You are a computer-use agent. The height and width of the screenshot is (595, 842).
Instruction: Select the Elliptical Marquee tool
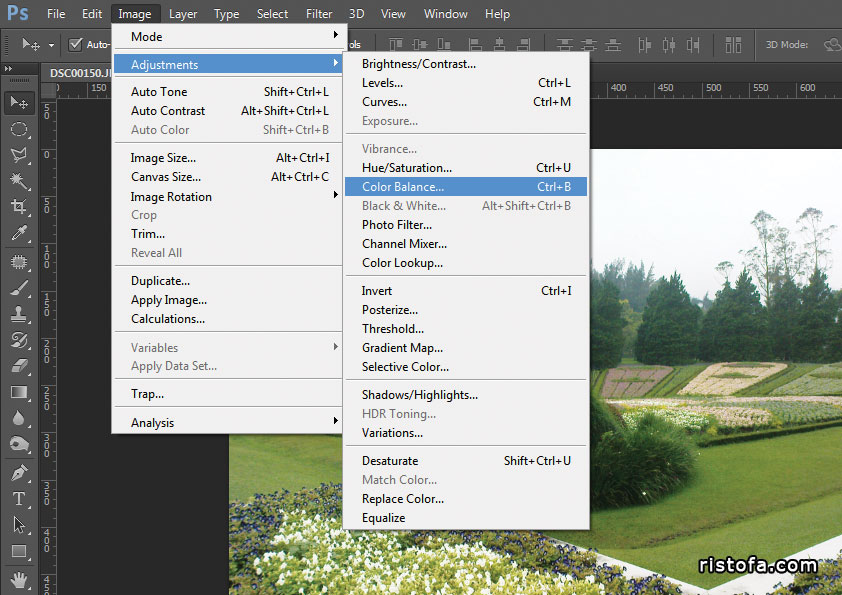coord(19,129)
